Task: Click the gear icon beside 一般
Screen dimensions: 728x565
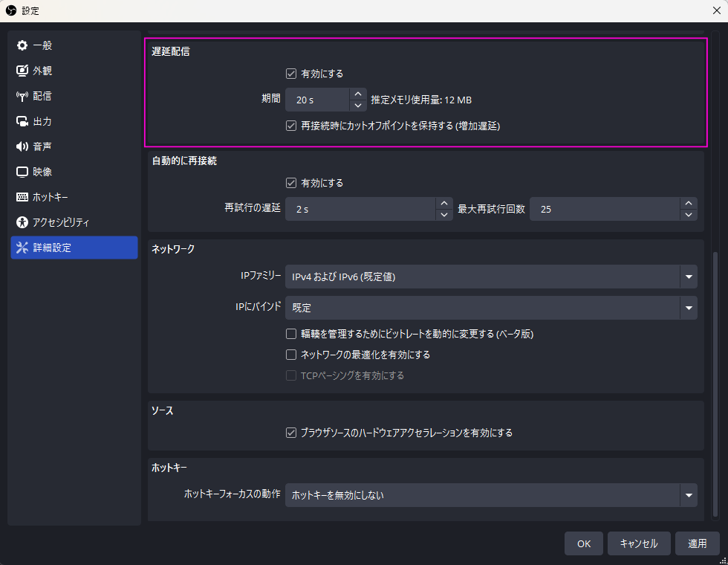Action: pyautogui.click(x=22, y=45)
